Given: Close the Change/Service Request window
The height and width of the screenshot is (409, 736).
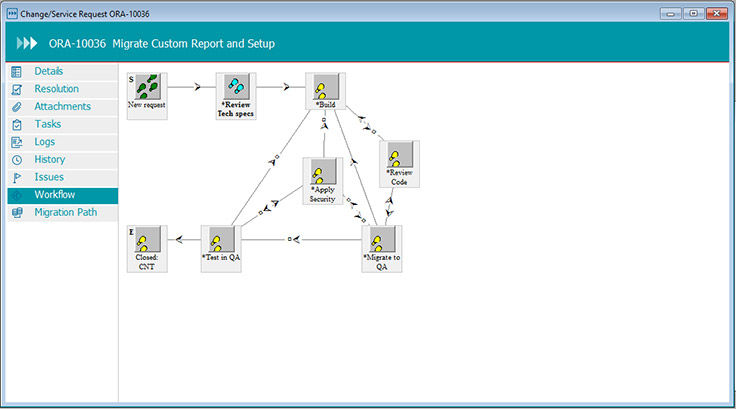Looking at the screenshot, I should tap(717, 14).
